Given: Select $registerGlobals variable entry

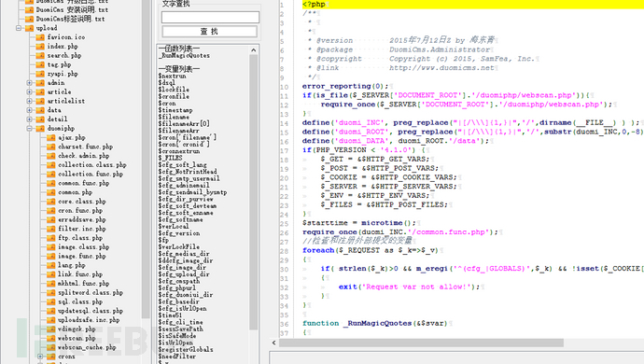Looking at the screenshot, I should [x=186, y=350].
